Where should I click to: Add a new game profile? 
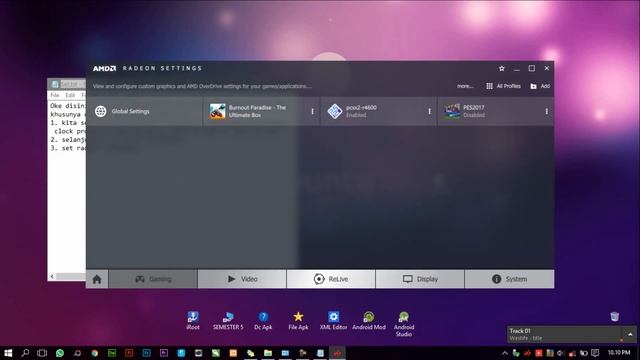click(x=540, y=86)
